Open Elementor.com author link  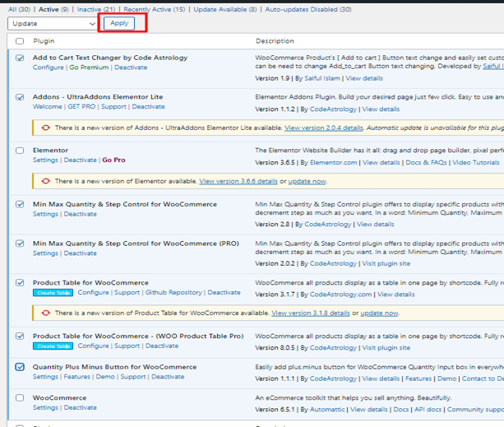(x=333, y=163)
